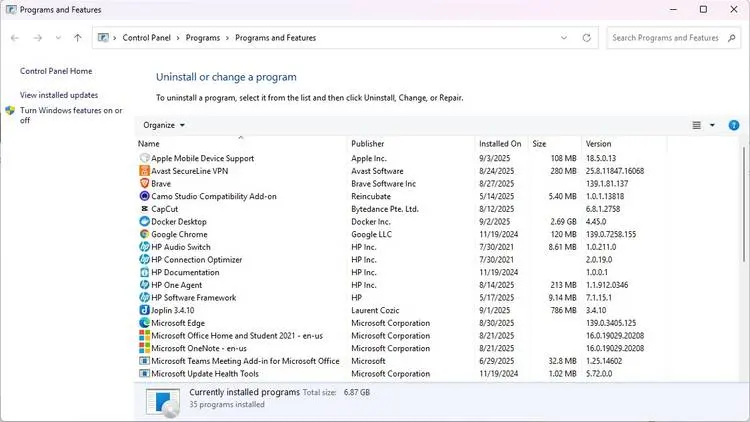Click the Apple Mobile Device Support icon
This screenshot has width=750, height=422.
click(x=144, y=158)
